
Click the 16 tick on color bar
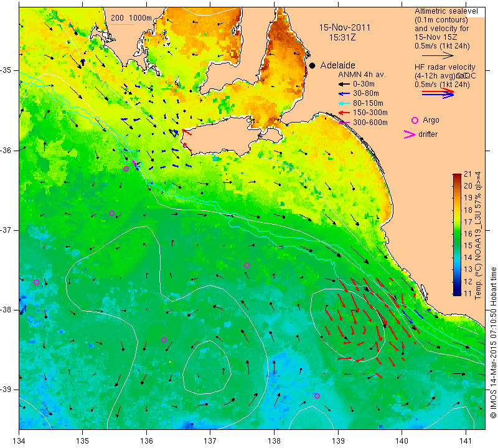(x=468, y=234)
